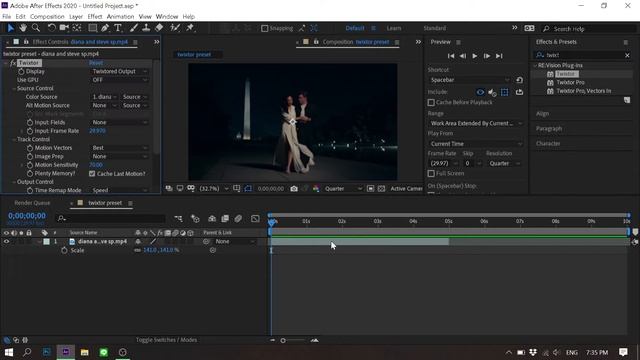Screen dimensions: 640x360
Task: Click Draft 3D icon in timeline
Action: (196, 219)
